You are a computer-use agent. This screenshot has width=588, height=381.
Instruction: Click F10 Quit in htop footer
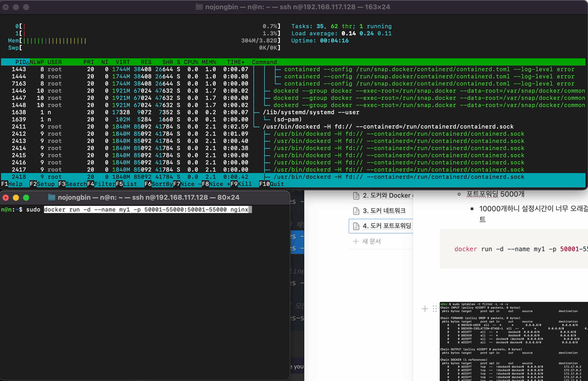[271, 184]
